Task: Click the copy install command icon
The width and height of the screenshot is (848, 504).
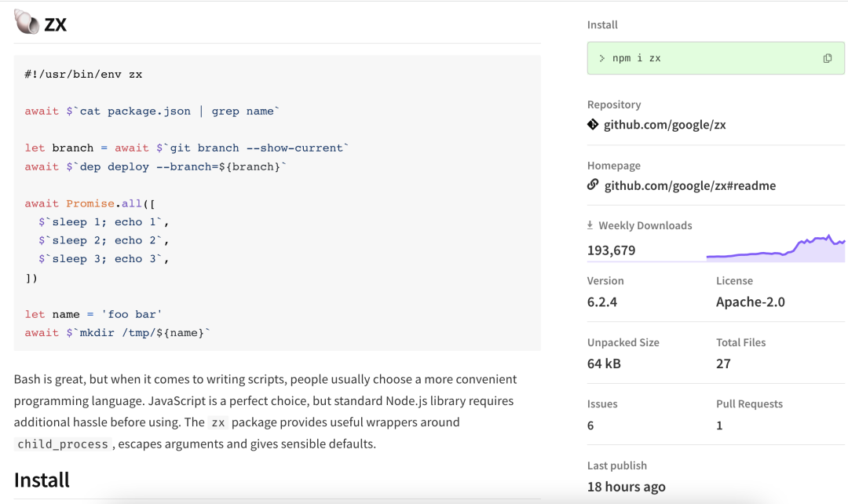Action: pos(828,58)
